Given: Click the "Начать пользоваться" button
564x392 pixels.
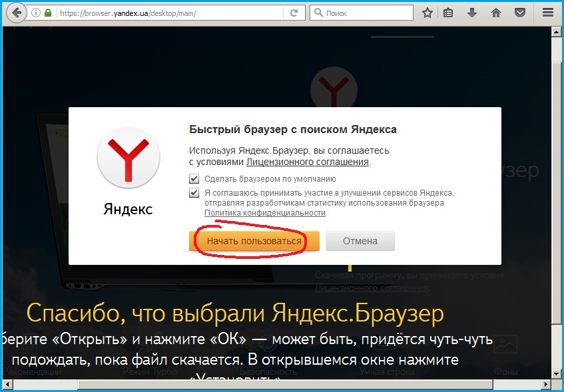Looking at the screenshot, I should pyautogui.click(x=254, y=241).
